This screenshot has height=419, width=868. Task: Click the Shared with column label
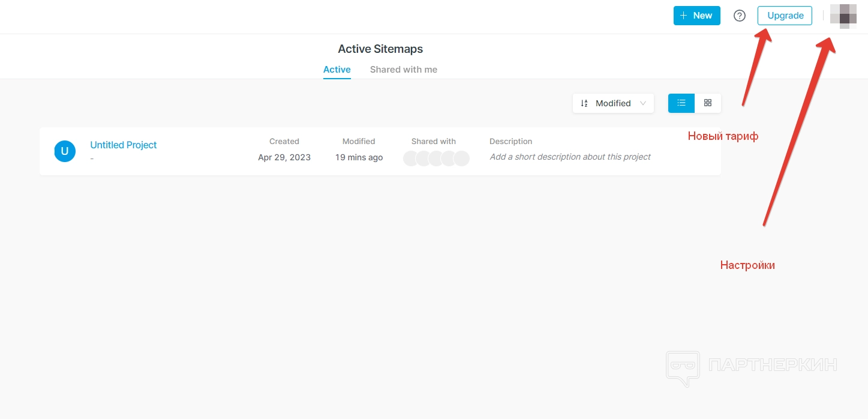[434, 142]
